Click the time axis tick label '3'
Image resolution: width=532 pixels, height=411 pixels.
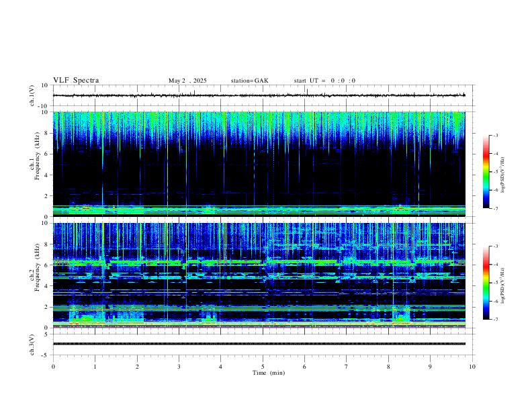pos(179,367)
